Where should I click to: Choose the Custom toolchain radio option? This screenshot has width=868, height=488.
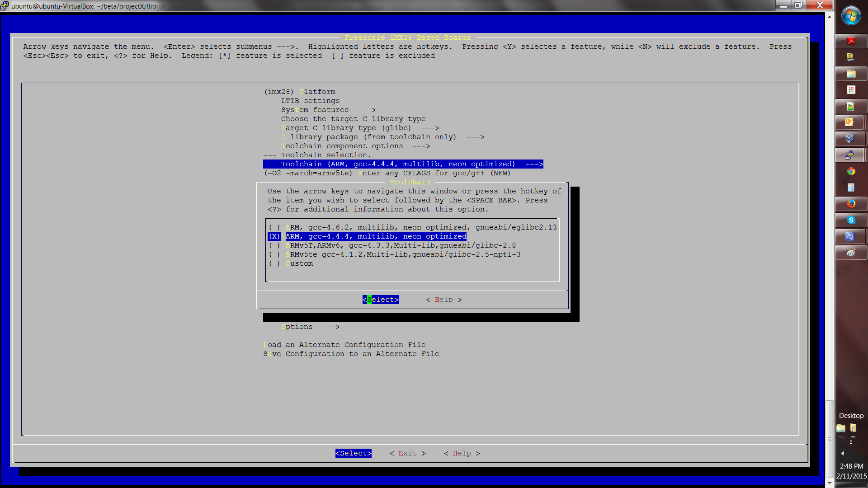tap(298, 263)
